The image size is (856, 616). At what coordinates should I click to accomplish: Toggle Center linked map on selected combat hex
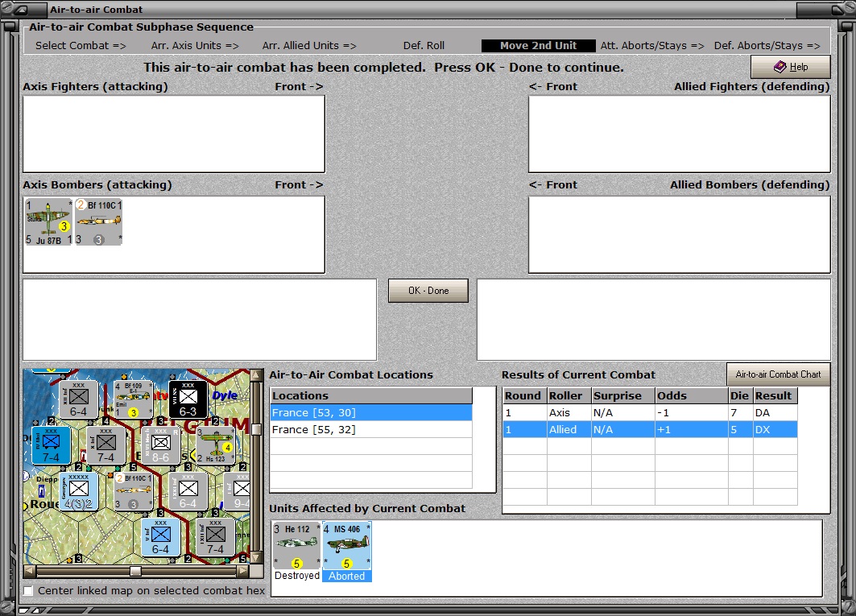28,590
